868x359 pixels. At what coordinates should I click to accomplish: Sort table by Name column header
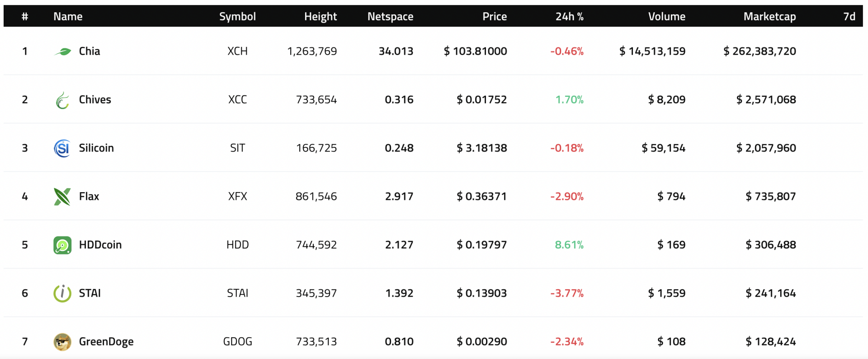coord(68,17)
